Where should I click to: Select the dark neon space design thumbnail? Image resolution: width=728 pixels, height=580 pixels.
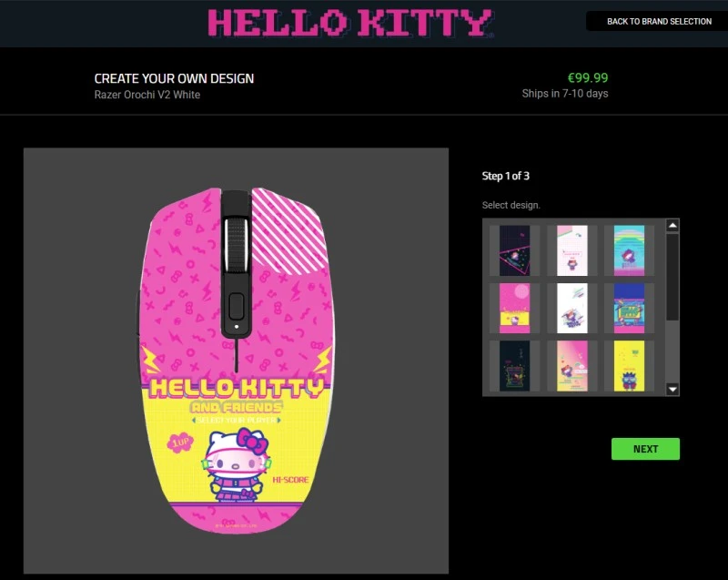click(x=514, y=249)
